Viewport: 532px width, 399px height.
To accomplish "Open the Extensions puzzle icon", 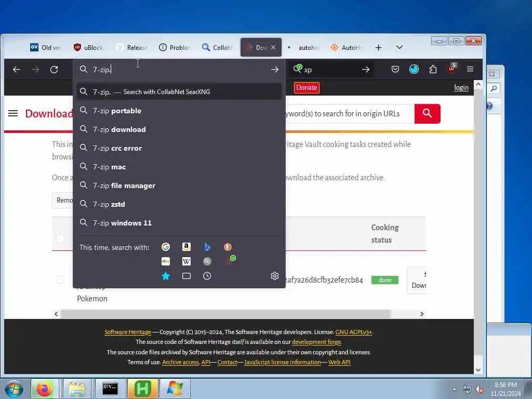I will click(x=433, y=70).
